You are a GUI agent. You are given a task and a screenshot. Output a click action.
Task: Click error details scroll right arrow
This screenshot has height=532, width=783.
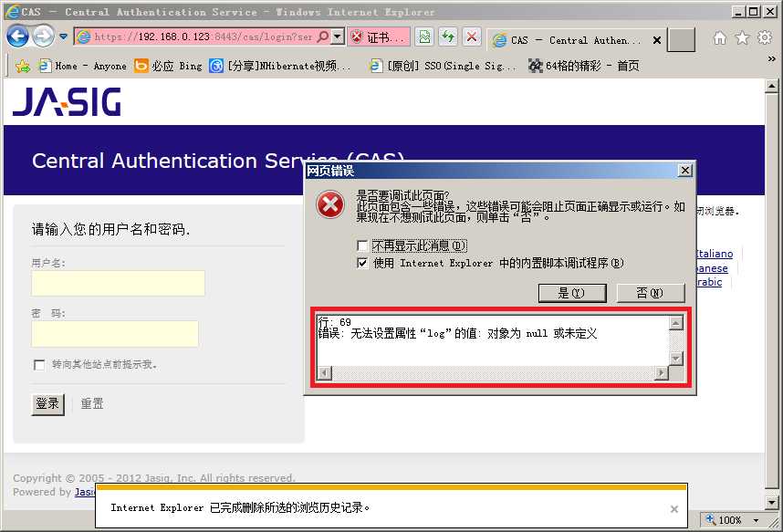tap(662, 372)
